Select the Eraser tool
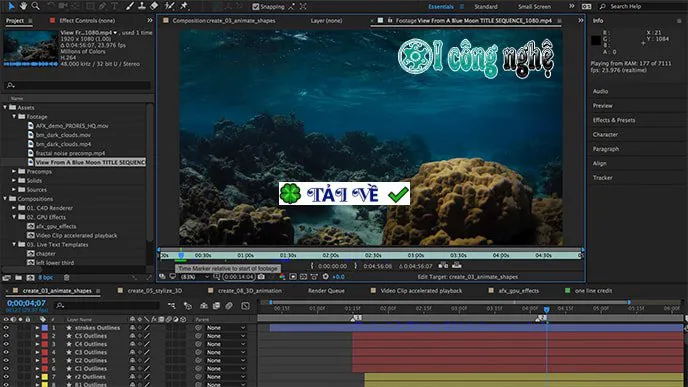This screenshot has width=688, height=387. click(x=154, y=6)
